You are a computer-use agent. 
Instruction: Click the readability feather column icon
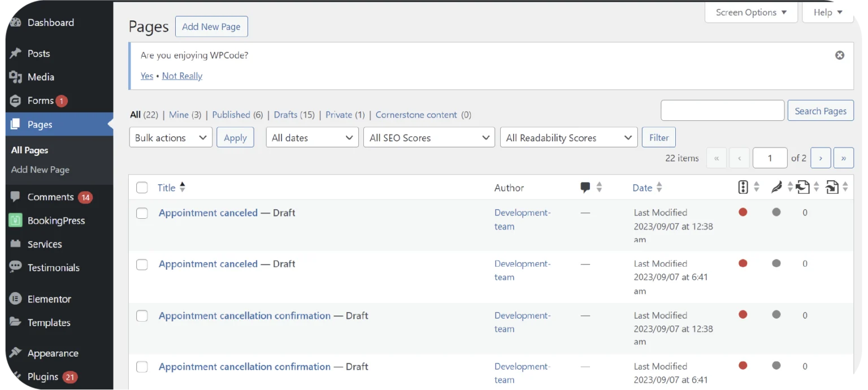pyautogui.click(x=776, y=187)
